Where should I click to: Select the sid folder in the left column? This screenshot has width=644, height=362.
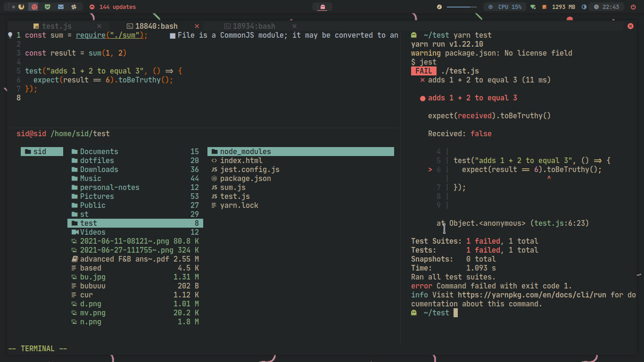[42, 152]
